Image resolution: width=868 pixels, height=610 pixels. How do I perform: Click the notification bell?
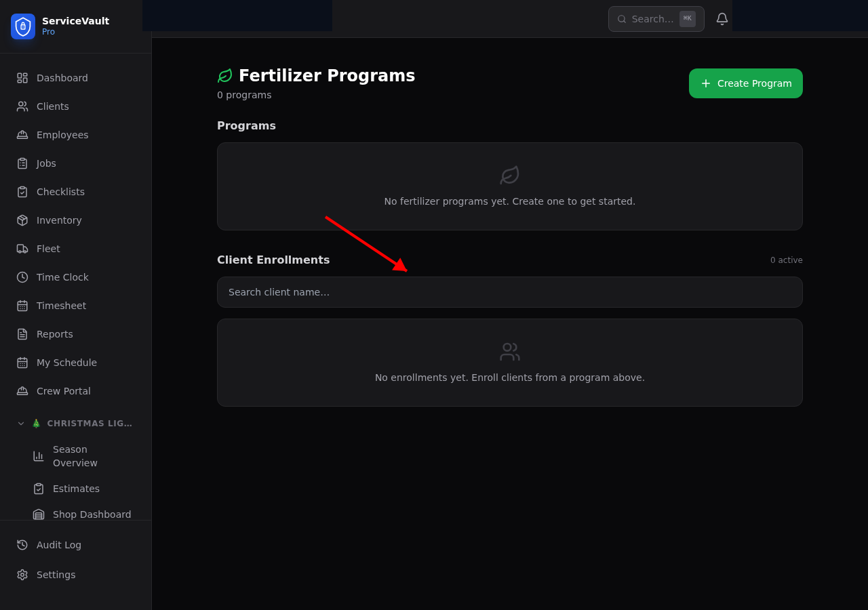(722, 18)
